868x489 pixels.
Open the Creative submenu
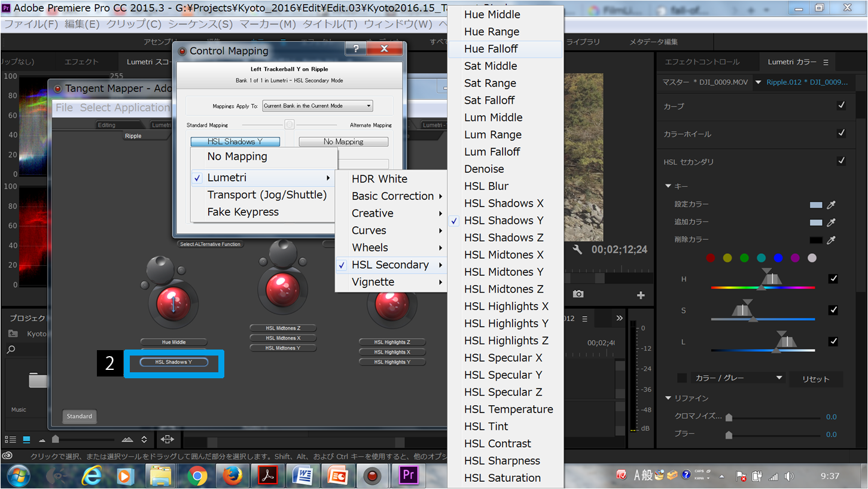tap(391, 213)
